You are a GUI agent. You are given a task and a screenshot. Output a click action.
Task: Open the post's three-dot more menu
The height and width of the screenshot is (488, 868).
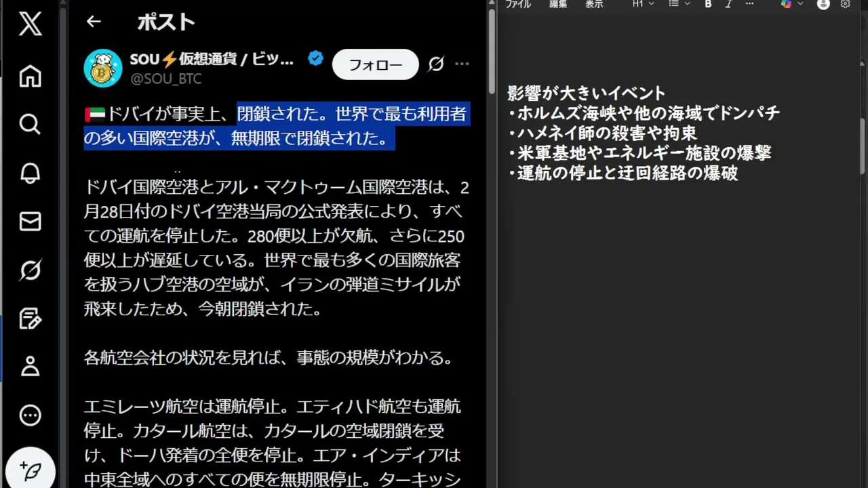coord(462,64)
